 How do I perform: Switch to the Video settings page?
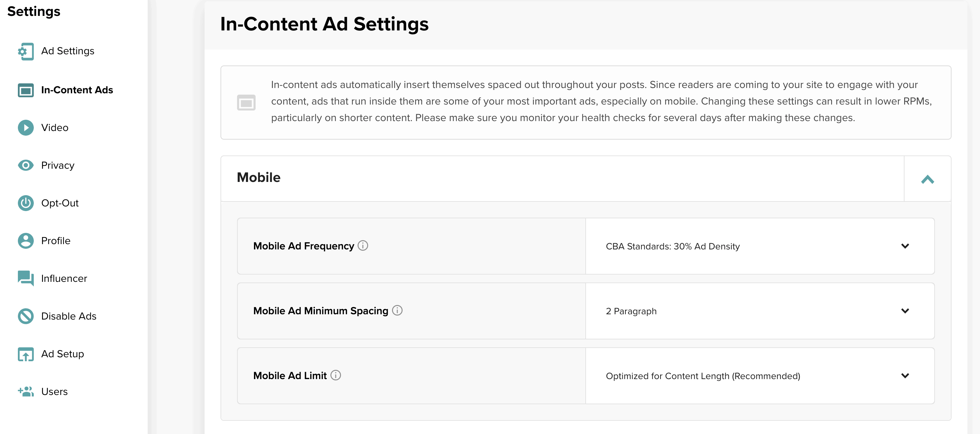point(54,128)
